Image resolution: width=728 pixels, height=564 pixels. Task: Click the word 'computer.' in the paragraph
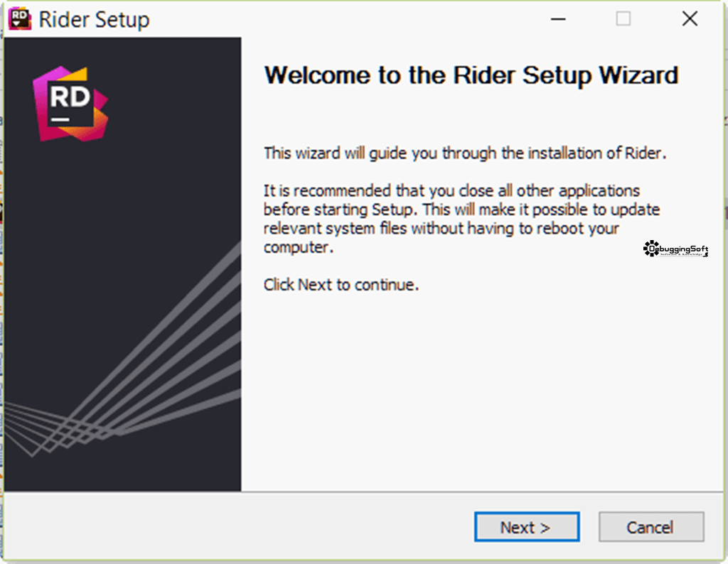click(299, 247)
